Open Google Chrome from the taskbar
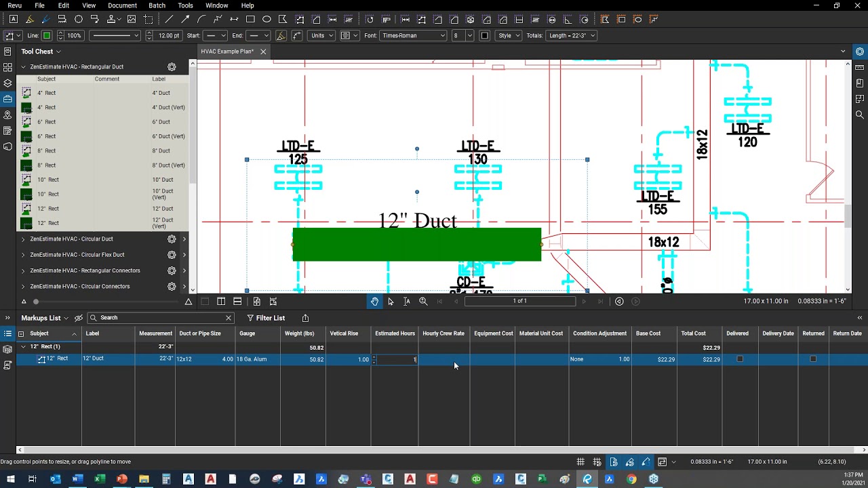868x488 pixels. click(631, 479)
